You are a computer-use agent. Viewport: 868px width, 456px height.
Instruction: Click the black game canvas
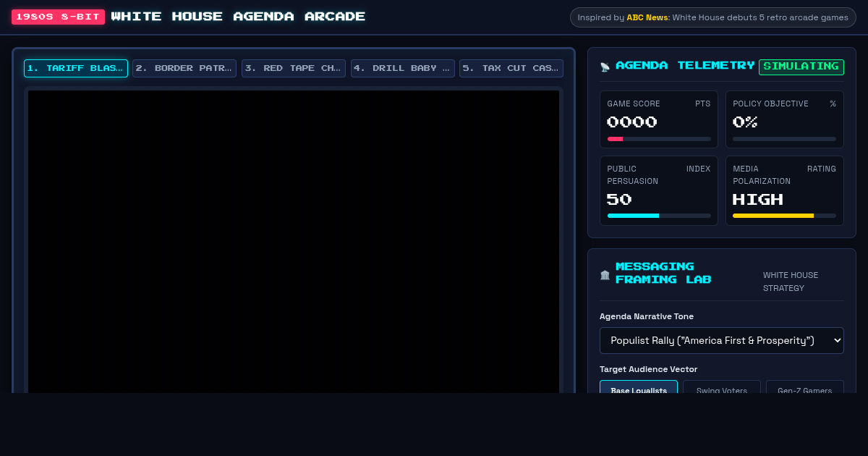(294, 242)
